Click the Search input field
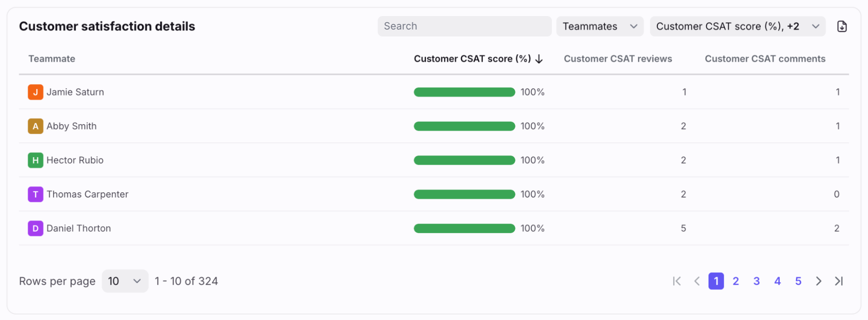The image size is (868, 320). click(464, 26)
